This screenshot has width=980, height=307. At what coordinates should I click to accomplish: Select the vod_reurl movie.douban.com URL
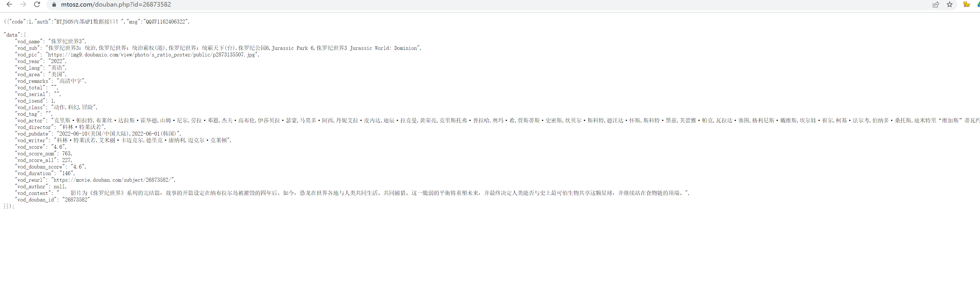pos(113,180)
